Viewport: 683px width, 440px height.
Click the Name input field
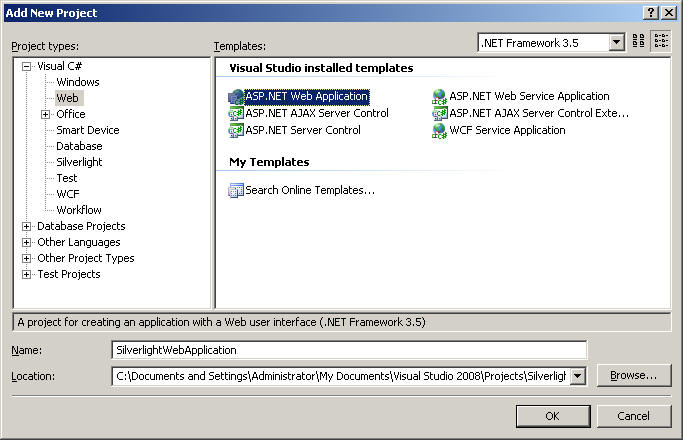point(349,350)
